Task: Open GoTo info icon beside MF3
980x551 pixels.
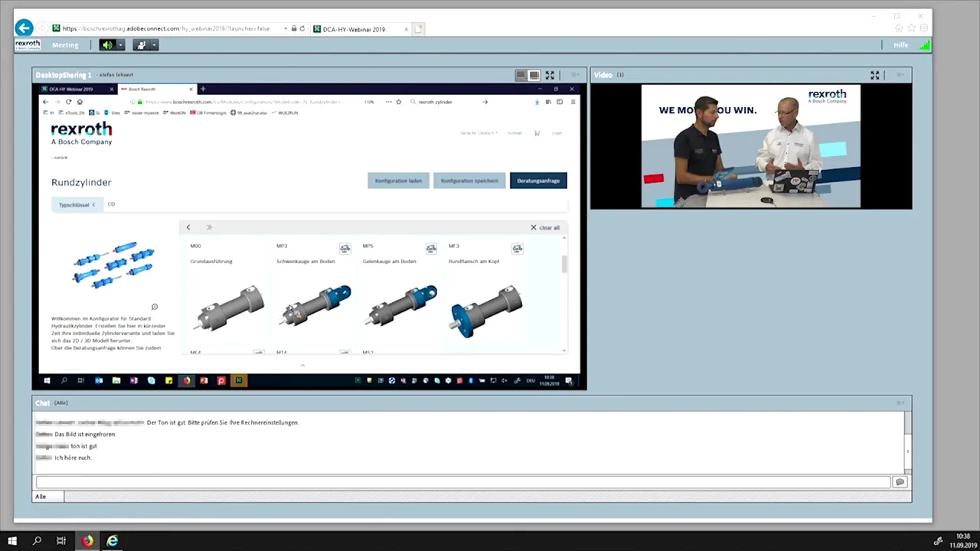Action: (518, 249)
